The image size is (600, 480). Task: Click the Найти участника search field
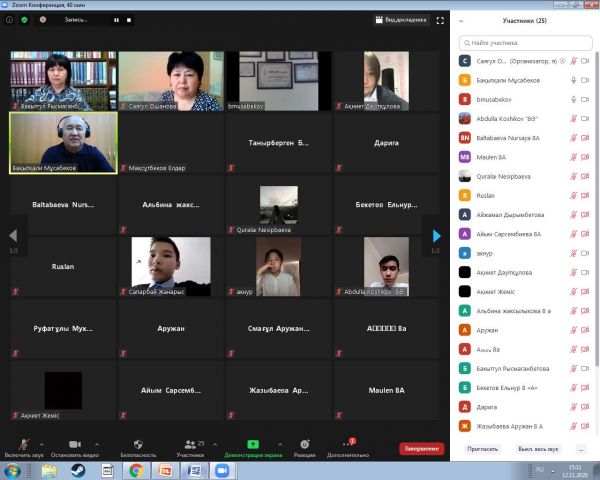[524, 43]
